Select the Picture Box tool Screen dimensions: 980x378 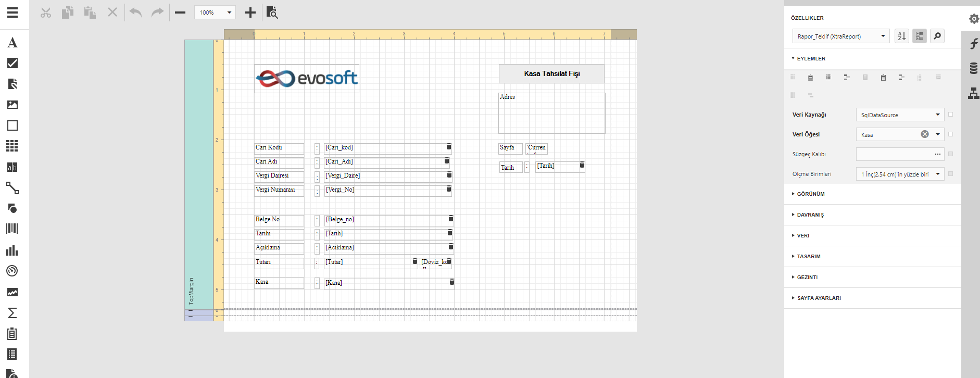coord(12,105)
